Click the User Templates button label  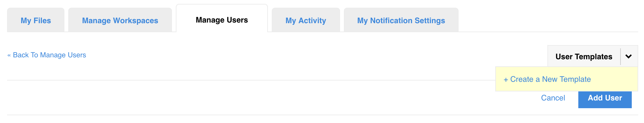(584, 57)
